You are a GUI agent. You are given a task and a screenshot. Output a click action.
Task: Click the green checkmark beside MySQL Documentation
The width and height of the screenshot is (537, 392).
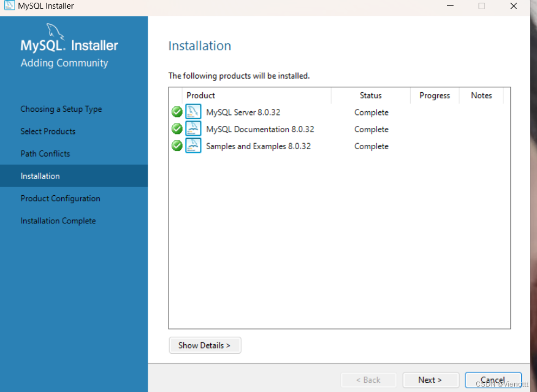177,128
